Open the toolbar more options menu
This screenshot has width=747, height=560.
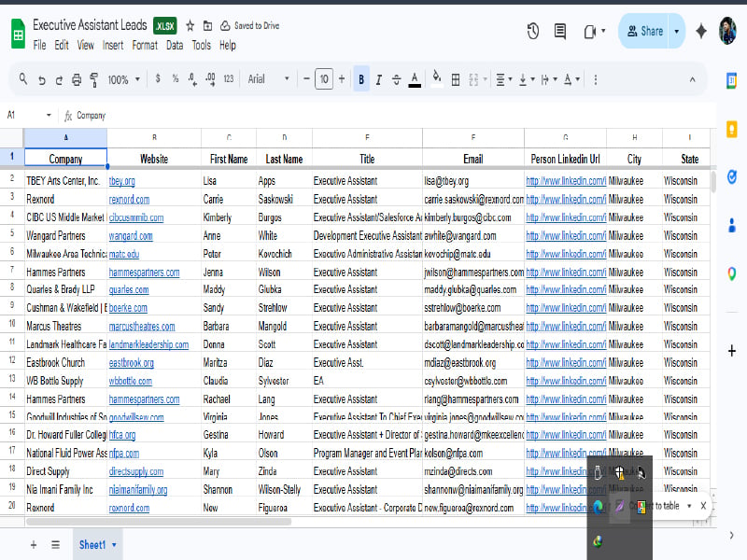[596, 79]
